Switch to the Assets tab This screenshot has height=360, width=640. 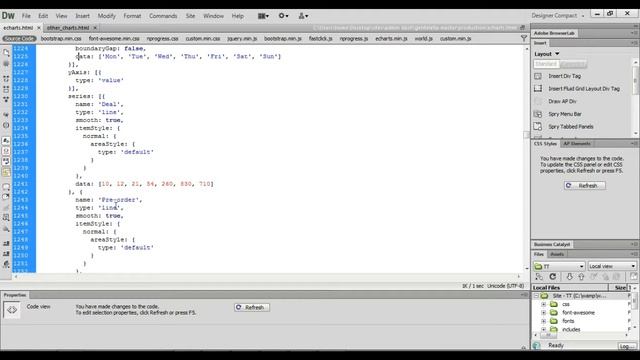[557, 254]
